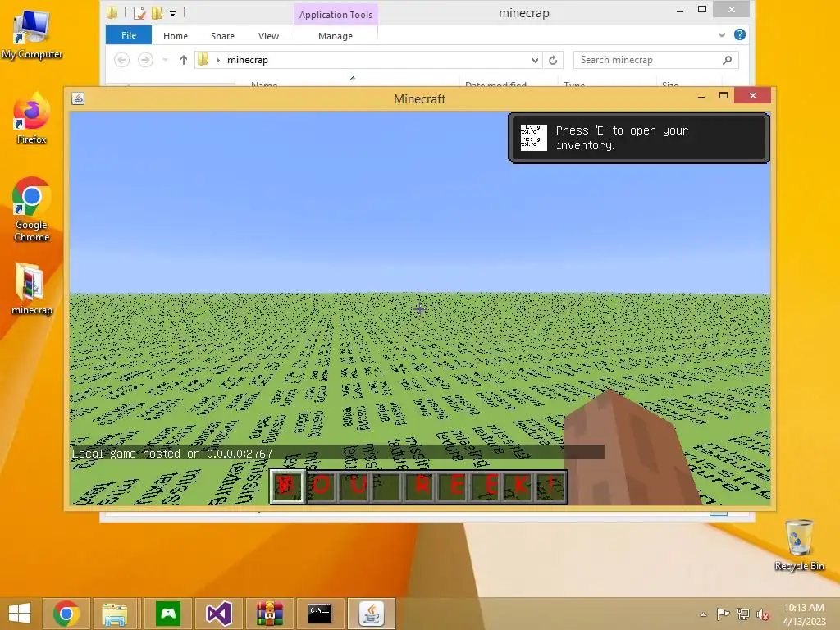Show hidden system tray icons
The height and width of the screenshot is (630, 840).
703,614
